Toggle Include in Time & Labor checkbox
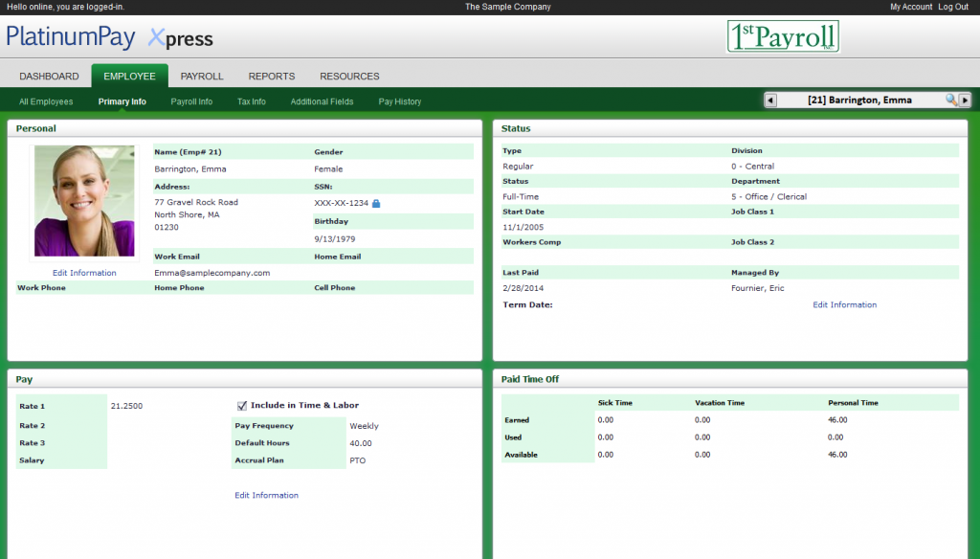Image resolution: width=980 pixels, height=559 pixels. pos(242,405)
